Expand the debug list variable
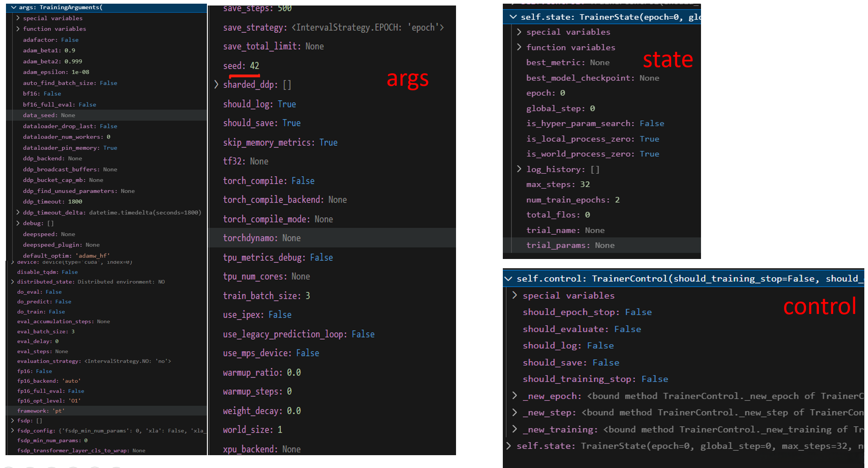The image size is (868, 468). pyautogui.click(x=18, y=223)
